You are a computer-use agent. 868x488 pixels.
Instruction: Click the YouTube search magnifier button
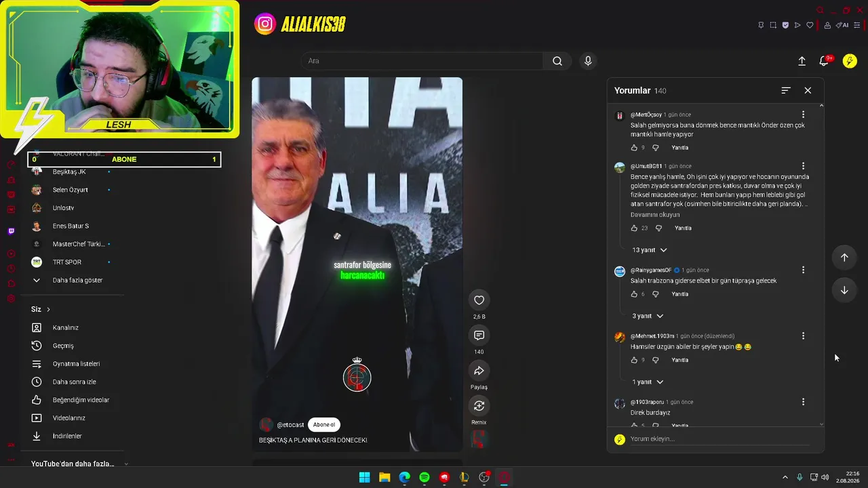coord(557,61)
